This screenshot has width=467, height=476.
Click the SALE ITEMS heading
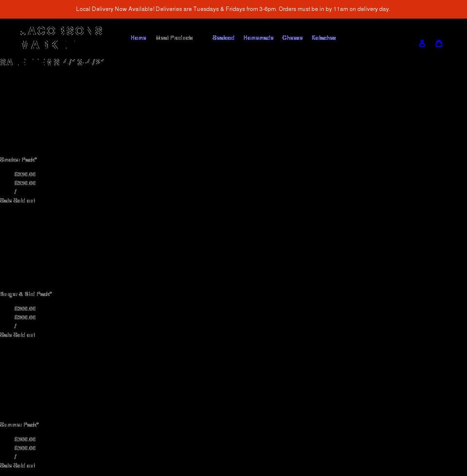pyautogui.click(x=52, y=61)
